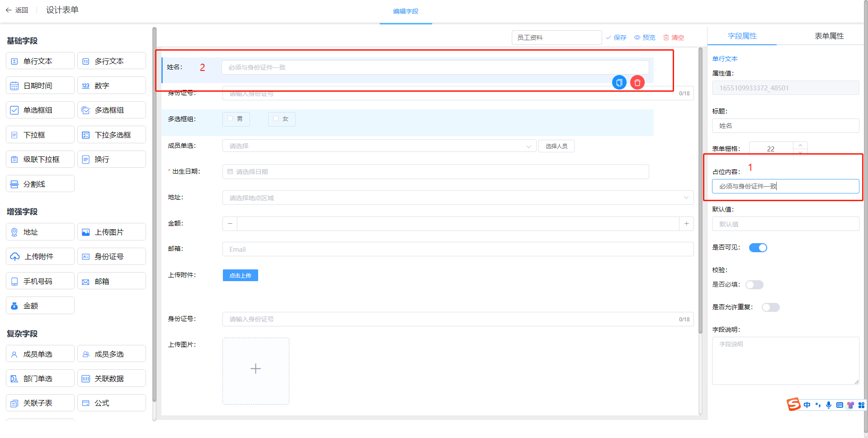Image resolution: width=868 pixels, height=438 pixels.
Task: Click the back arrow icon
Action: point(9,10)
